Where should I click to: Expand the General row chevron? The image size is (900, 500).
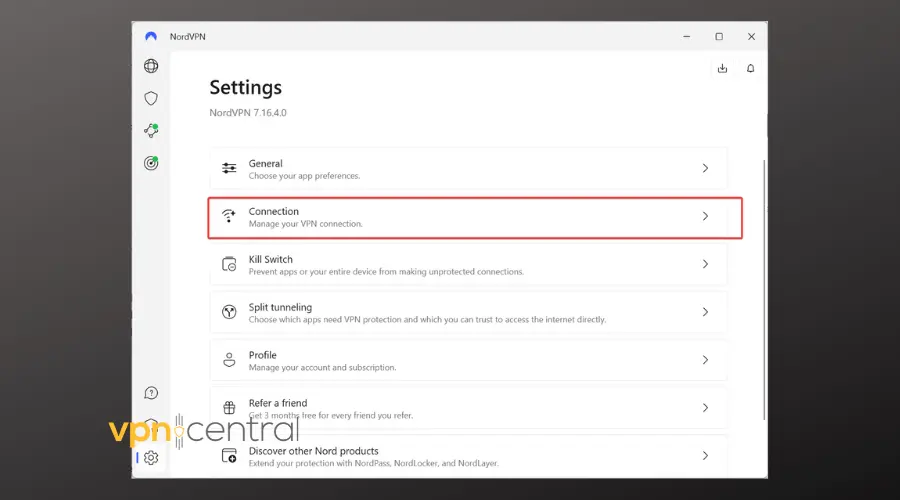pos(705,168)
